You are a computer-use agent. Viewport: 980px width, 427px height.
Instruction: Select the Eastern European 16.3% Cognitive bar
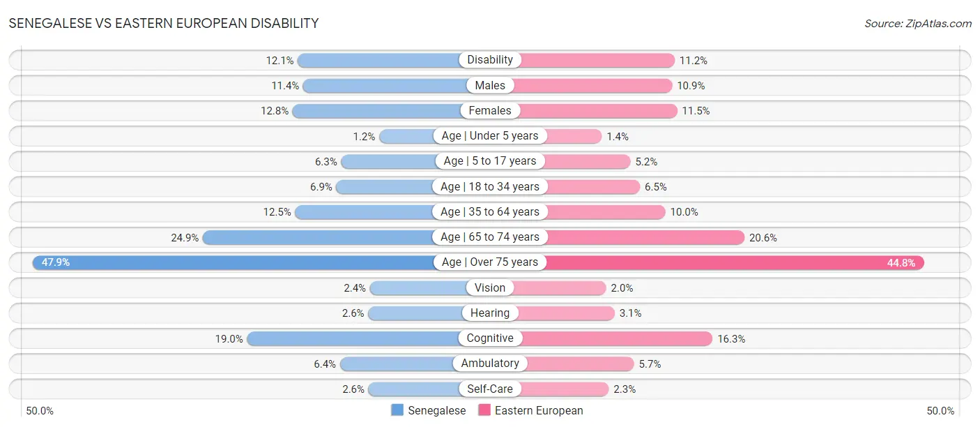click(x=617, y=338)
